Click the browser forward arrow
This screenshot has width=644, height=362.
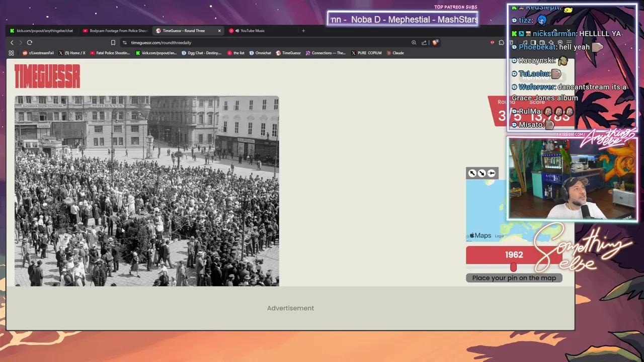click(21, 43)
